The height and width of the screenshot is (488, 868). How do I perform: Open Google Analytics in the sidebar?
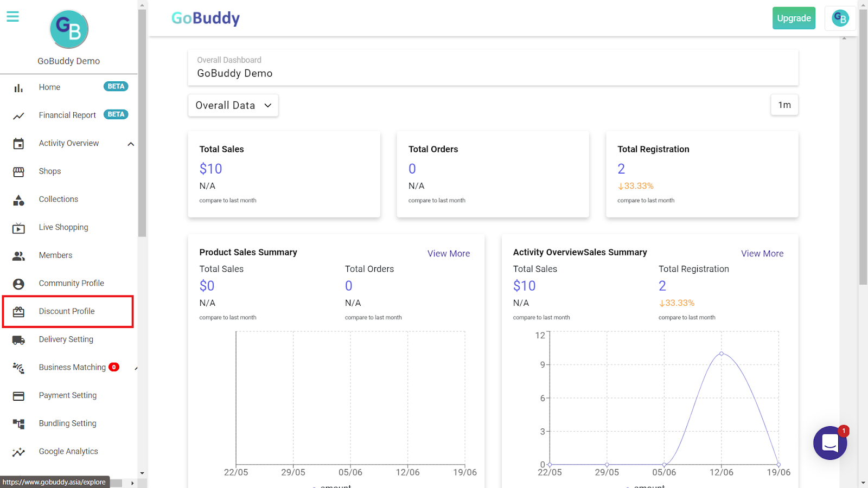coord(69,451)
